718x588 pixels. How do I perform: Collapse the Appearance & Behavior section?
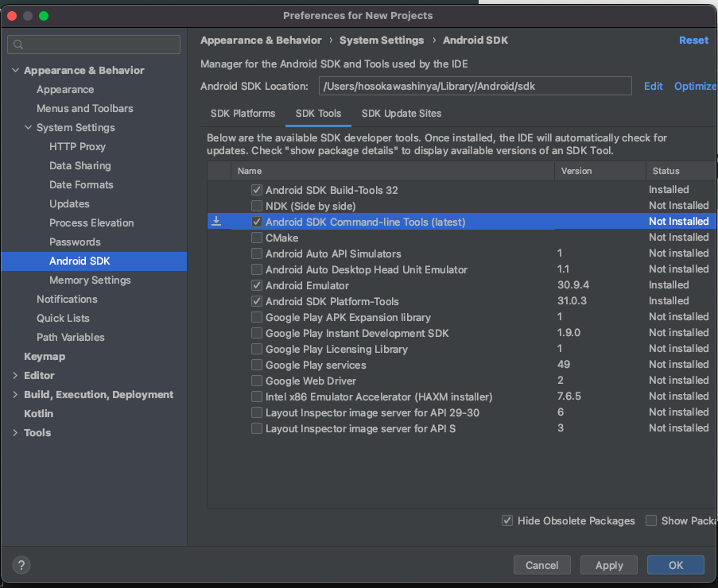point(15,71)
